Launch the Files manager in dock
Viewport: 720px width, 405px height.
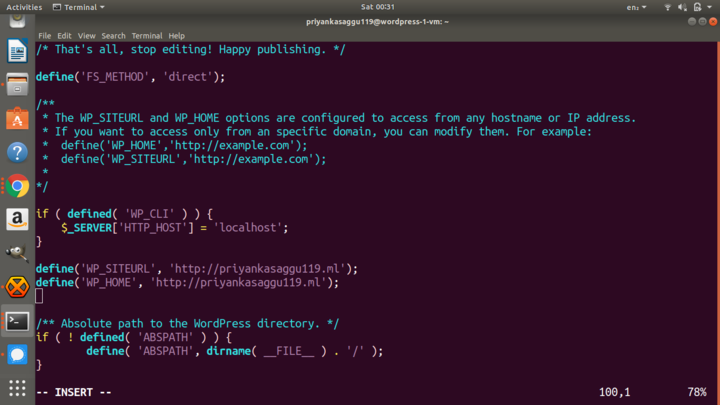point(17,84)
